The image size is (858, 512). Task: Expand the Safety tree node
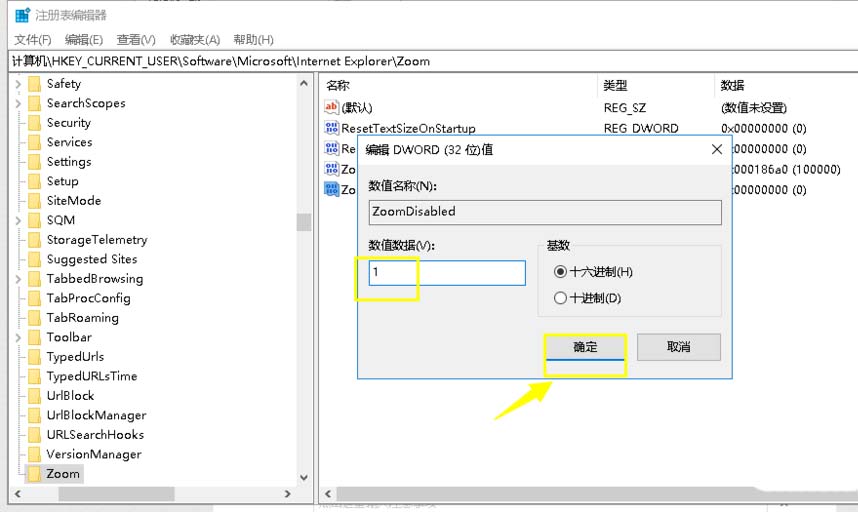click(18, 84)
